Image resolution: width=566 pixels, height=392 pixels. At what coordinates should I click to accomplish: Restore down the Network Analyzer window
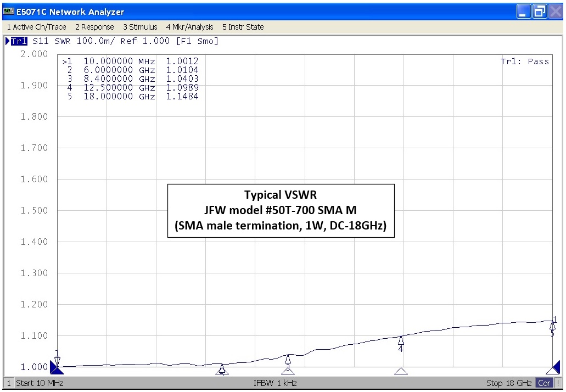(540, 12)
